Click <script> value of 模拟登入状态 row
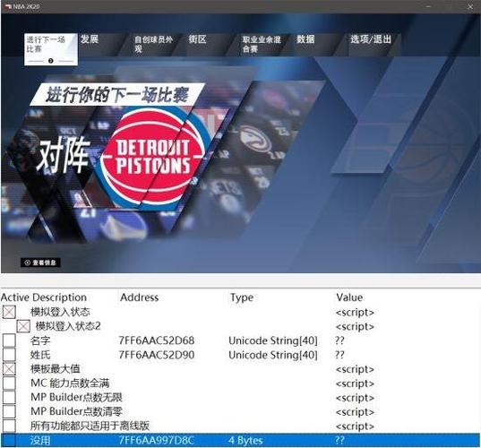 355,313
